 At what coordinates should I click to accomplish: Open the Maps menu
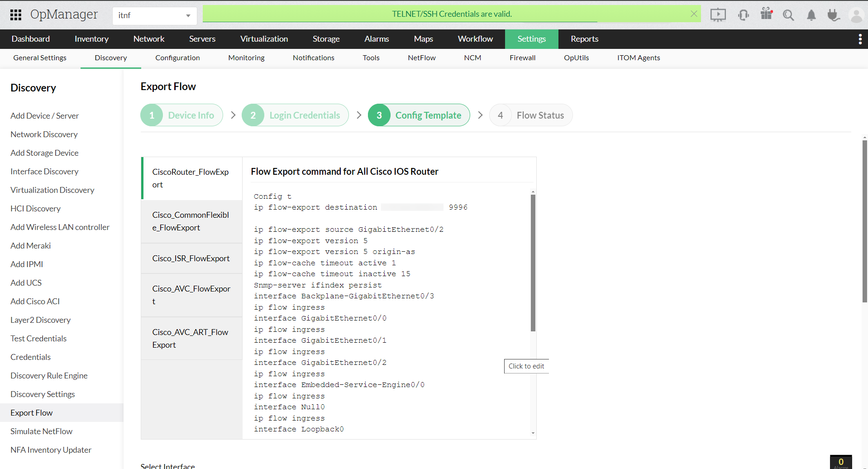click(x=423, y=39)
